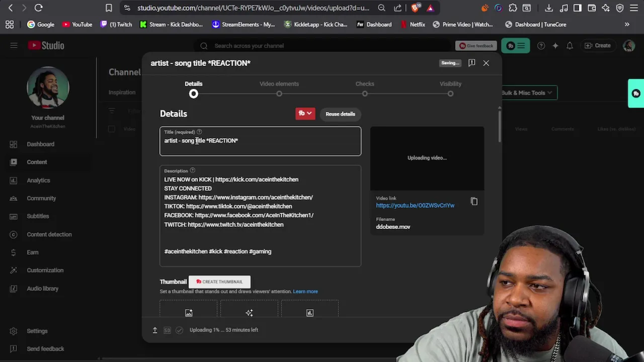Click the SD processing status icon
The image size is (644, 362).
tap(167, 330)
